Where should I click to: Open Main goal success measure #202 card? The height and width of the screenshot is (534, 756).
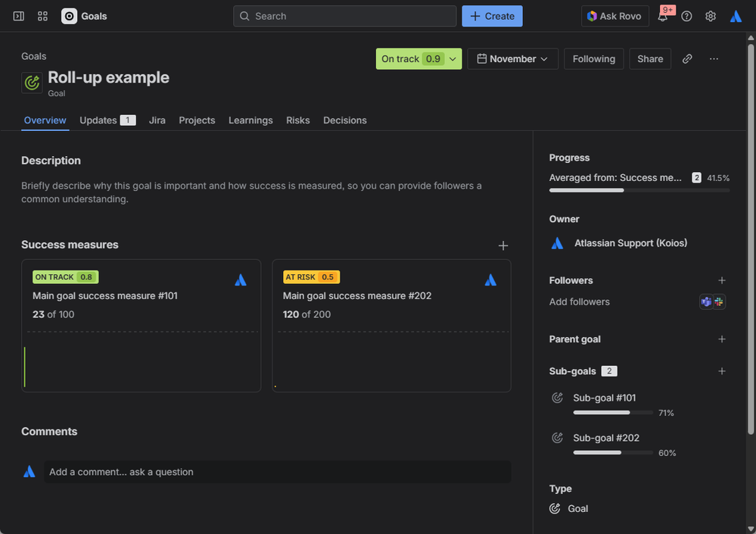(391, 326)
